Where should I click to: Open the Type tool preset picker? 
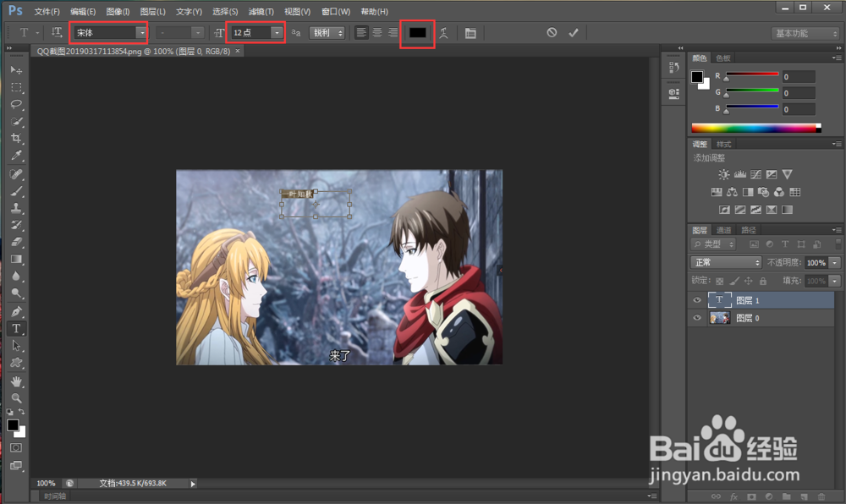[28, 32]
